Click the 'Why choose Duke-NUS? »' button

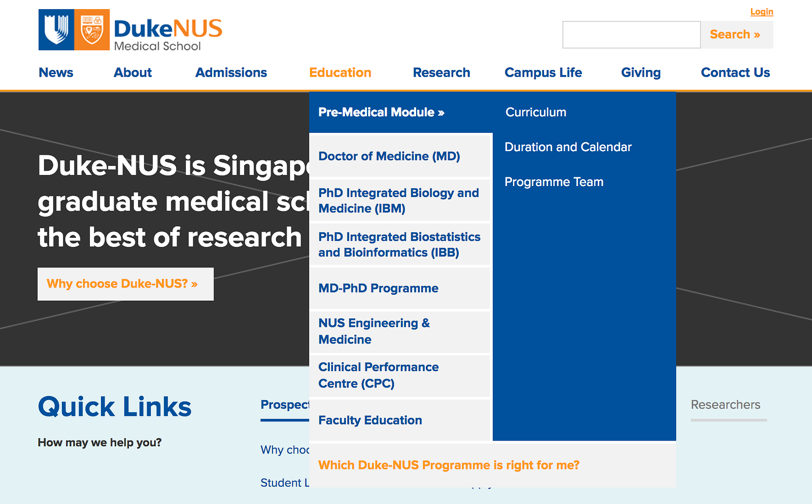click(125, 284)
